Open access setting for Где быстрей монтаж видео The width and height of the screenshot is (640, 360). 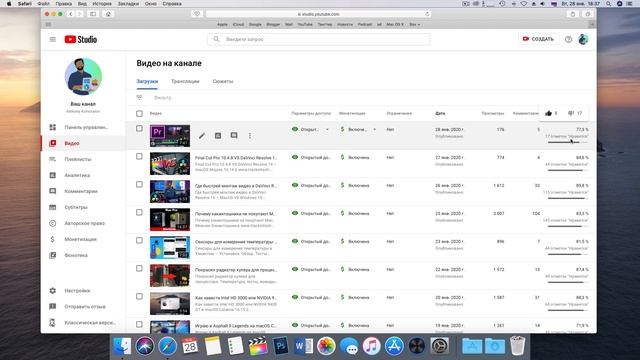point(311,185)
